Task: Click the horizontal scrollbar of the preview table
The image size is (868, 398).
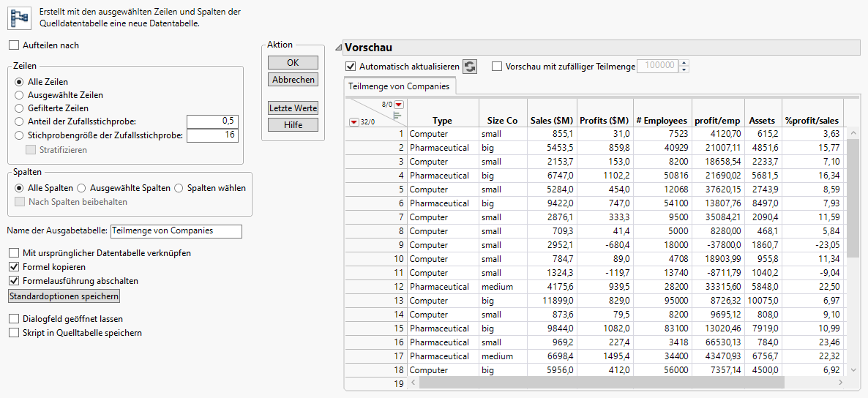Action: click(x=600, y=383)
